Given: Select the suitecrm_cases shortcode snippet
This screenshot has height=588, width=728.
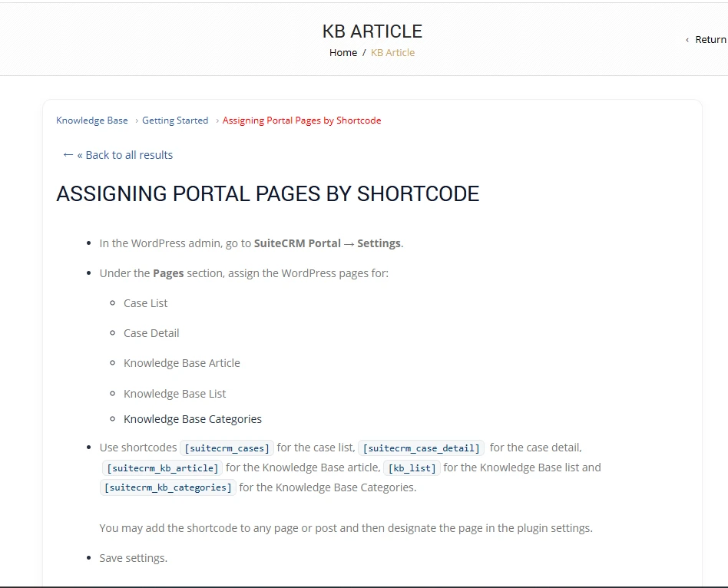Looking at the screenshot, I should 227,448.
